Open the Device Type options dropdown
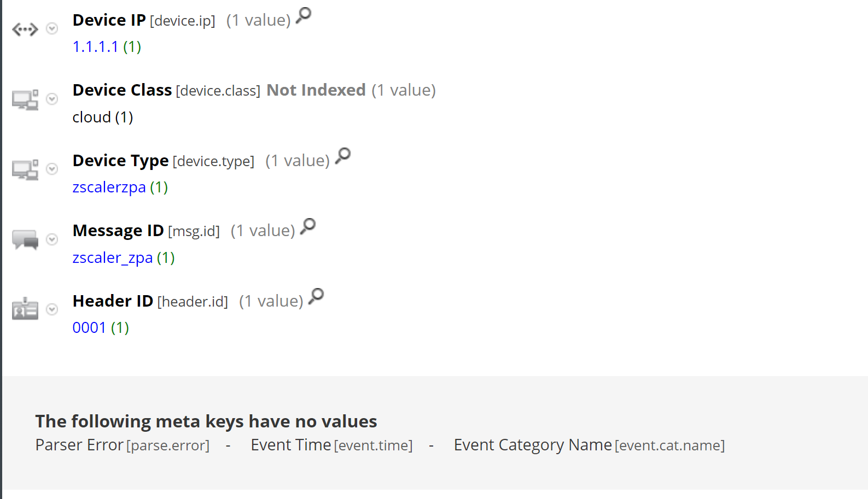 (52, 169)
